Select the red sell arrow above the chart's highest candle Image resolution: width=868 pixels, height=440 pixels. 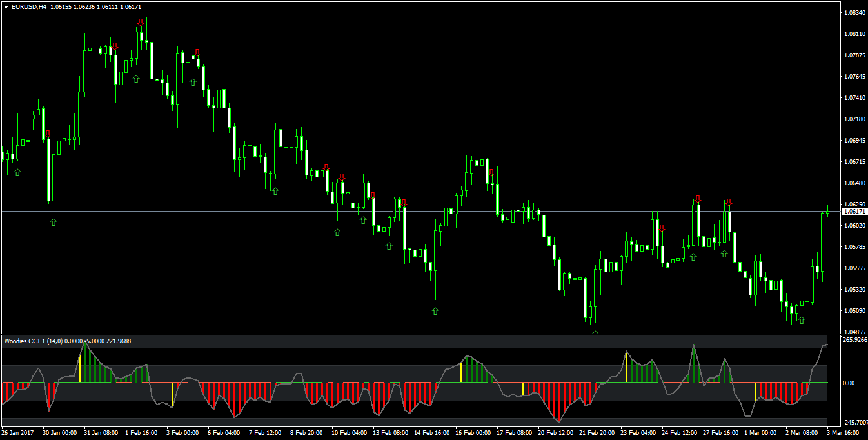141,23
